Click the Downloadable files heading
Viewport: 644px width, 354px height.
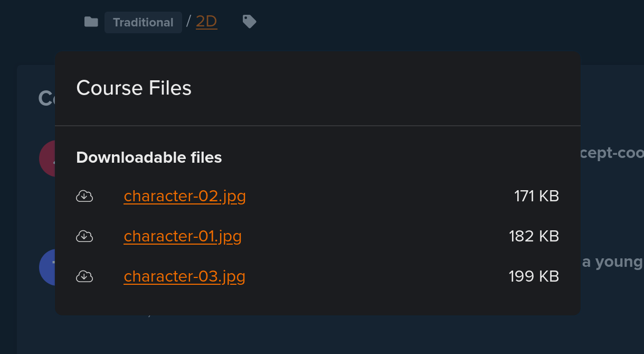click(149, 157)
